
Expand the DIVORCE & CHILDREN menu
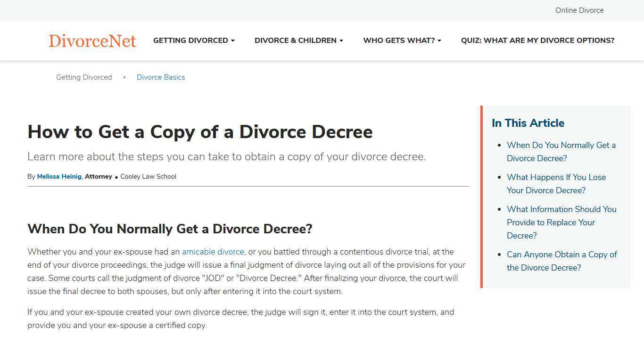[x=295, y=41]
